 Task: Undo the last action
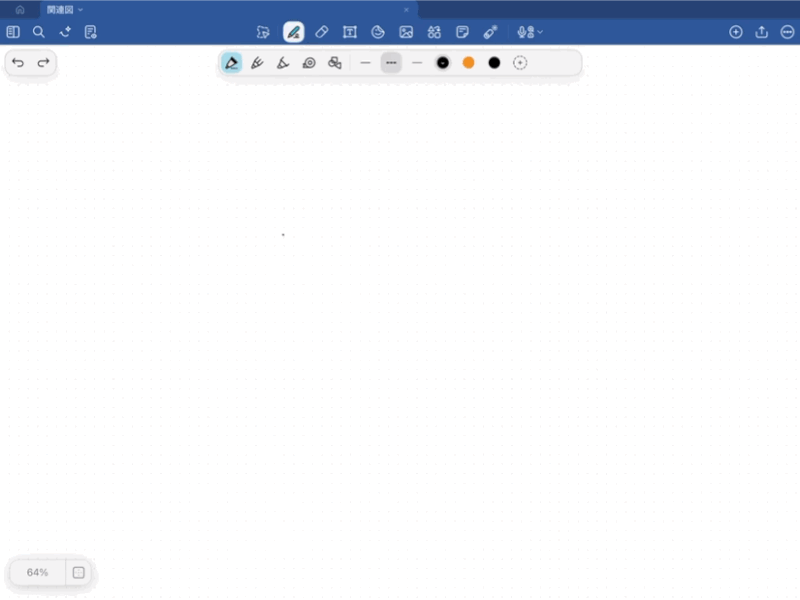18,63
